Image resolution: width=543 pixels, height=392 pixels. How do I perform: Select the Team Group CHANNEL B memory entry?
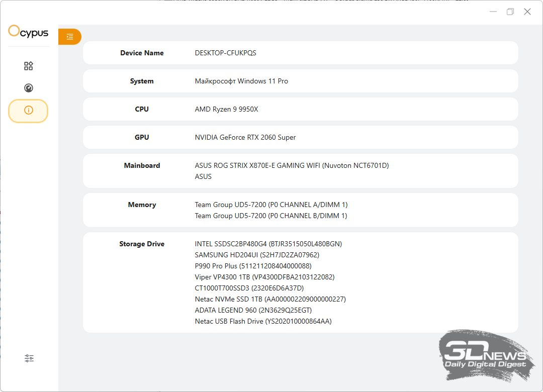click(x=271, y=216)
